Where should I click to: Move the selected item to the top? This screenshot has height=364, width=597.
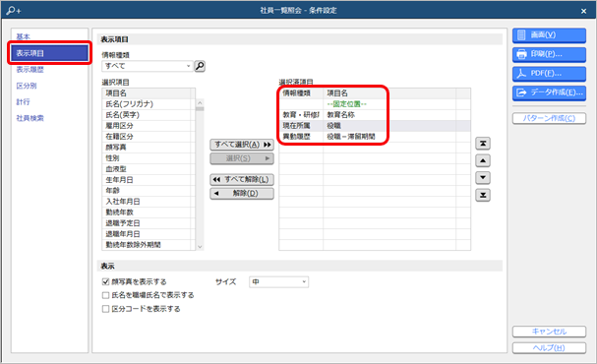[482, 144]
